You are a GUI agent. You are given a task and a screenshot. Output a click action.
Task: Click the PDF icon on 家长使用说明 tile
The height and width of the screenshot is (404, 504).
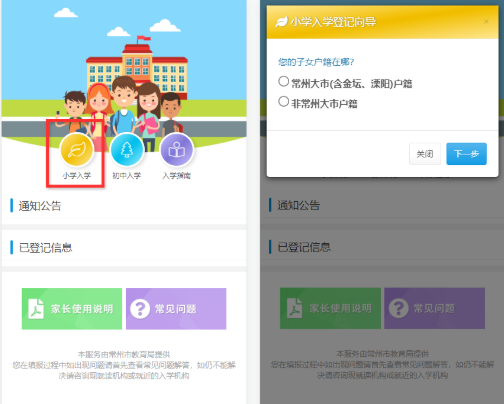36,309
